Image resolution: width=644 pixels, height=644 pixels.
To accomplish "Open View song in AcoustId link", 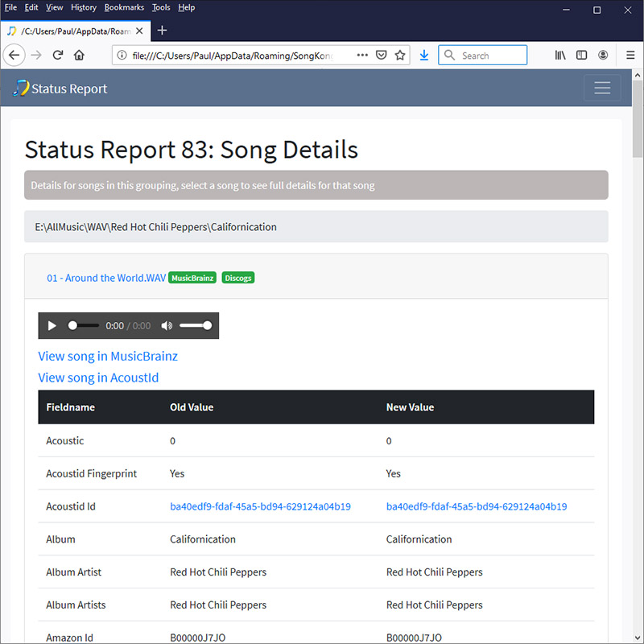I will click(98, 378).
